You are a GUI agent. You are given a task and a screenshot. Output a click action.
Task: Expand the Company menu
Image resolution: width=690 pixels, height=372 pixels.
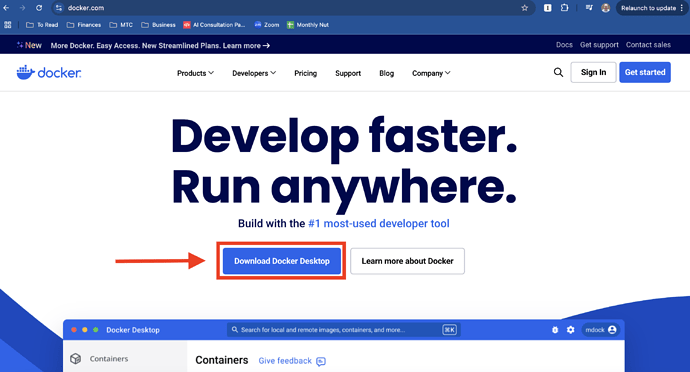point(431,73)
